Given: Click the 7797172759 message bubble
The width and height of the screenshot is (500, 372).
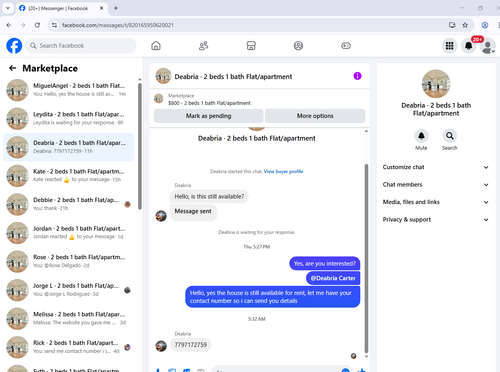Looking at the screenshot, I should 191,345.
